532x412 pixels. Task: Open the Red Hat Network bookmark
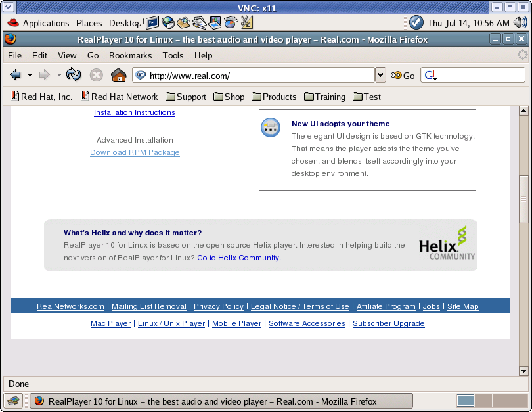coord(119,97)
